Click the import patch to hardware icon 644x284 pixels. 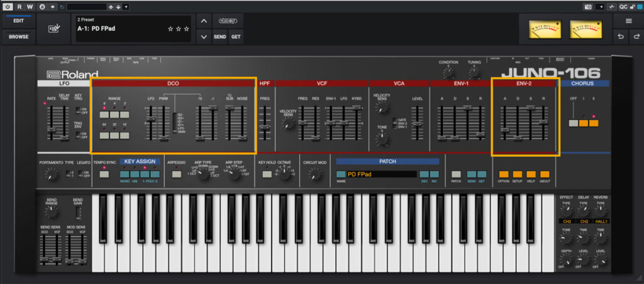54,29
